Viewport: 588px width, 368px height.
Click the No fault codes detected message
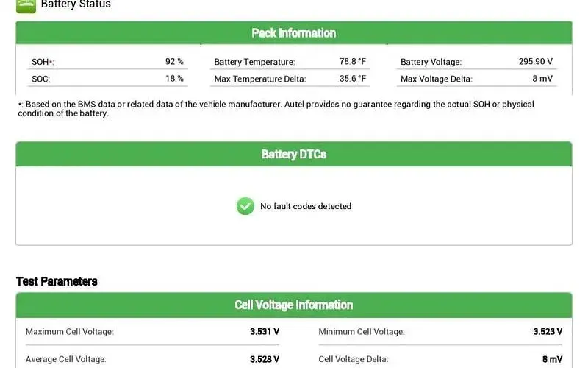[306, 206]
